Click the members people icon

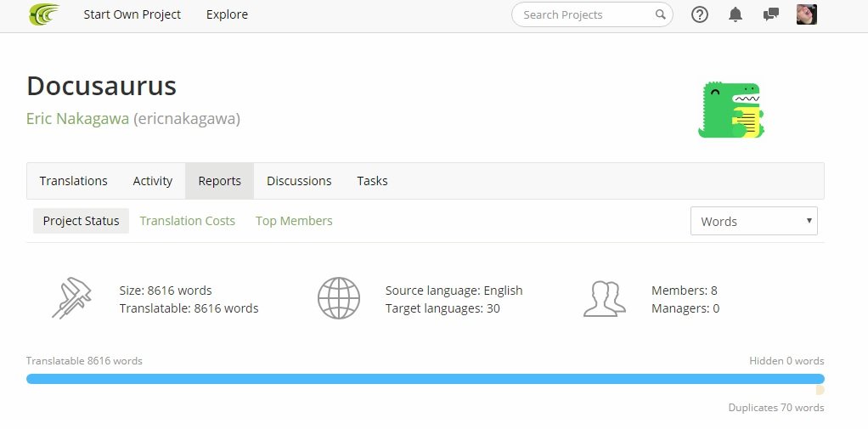click(605, 299)
